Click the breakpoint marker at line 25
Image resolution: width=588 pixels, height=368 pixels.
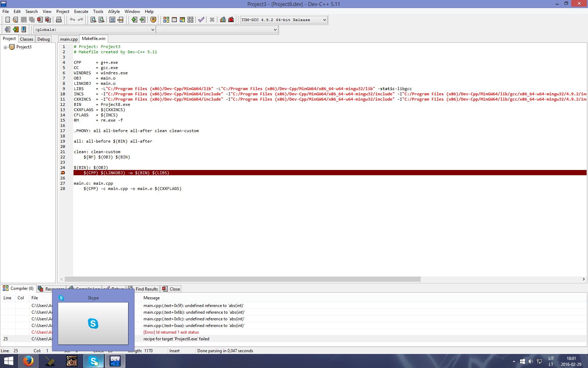(x=63, y=173)
